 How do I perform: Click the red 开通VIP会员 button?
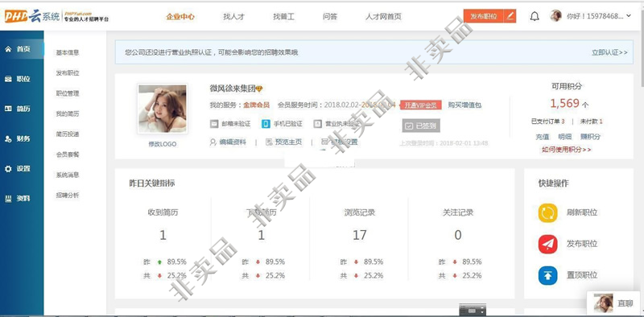[421, 105]
